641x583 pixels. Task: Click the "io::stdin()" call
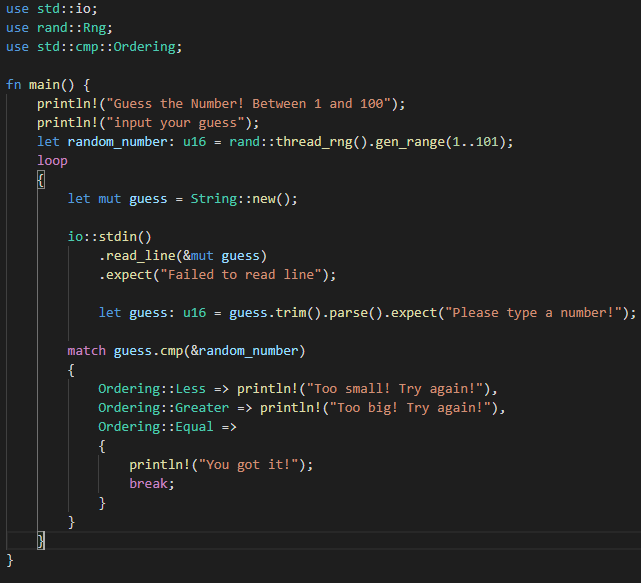coord(110,237)
